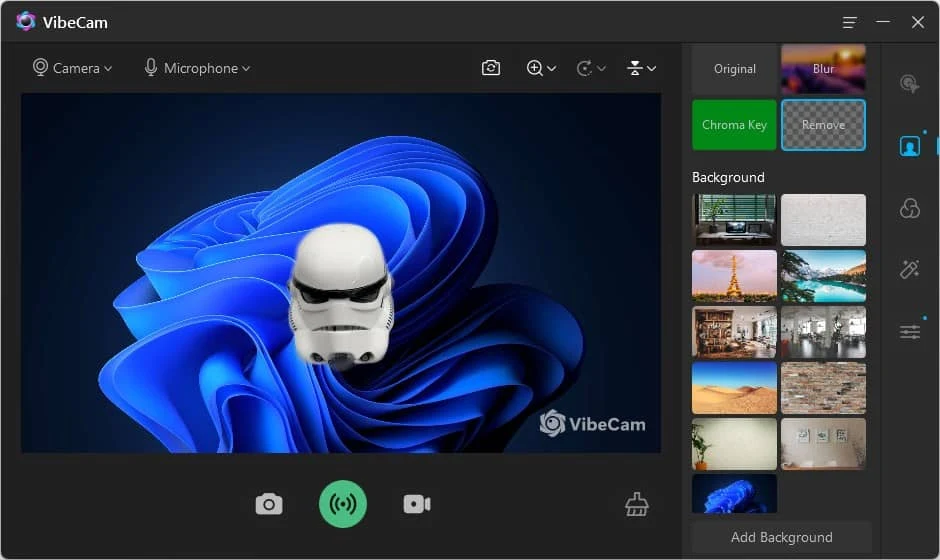Expand the Camera dropdown

coord(72,68)
